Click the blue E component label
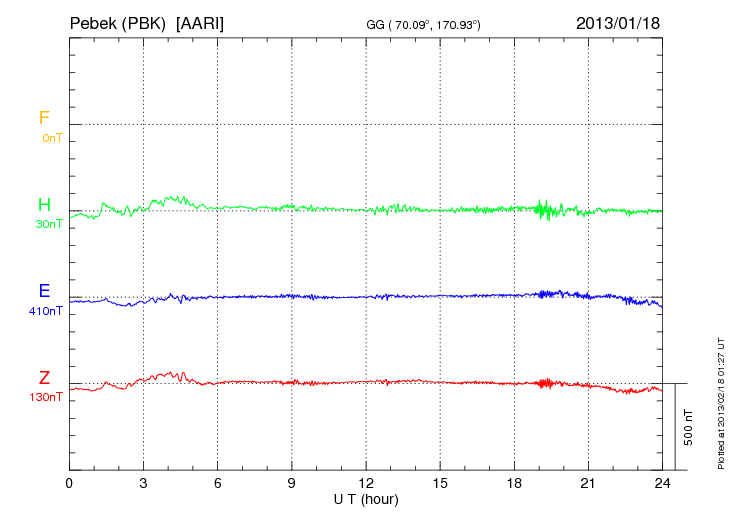Screen dimensions: 730x520 tap(44, 292)
